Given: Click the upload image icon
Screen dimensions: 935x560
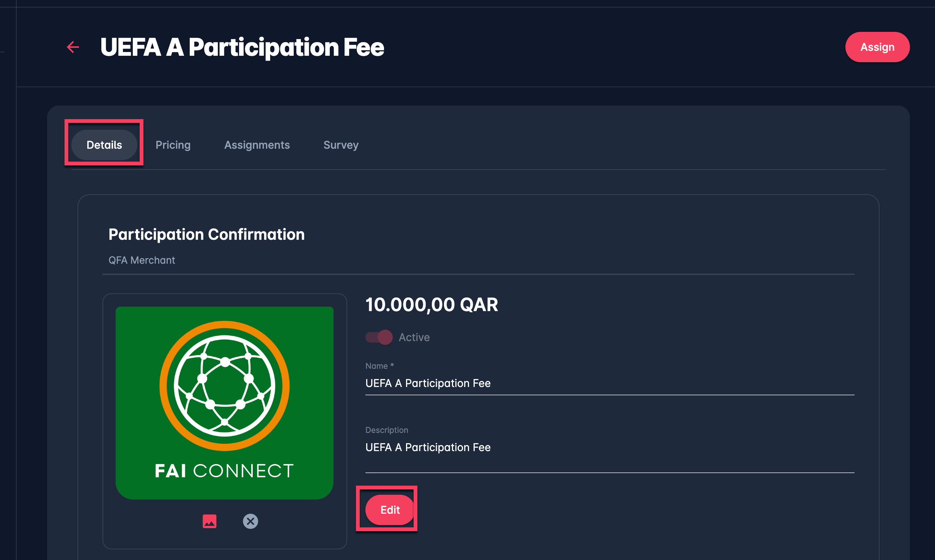Looking at the screenshot, I should (209, 521).
